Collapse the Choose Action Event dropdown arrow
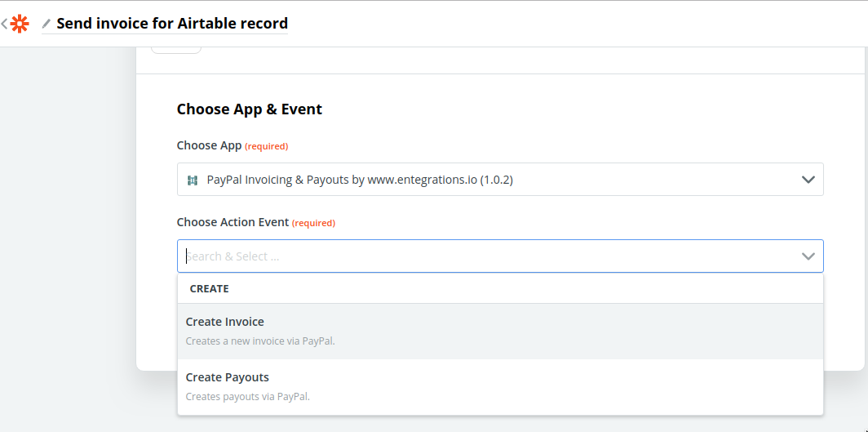The image size is (868, 432). [808, 256]
